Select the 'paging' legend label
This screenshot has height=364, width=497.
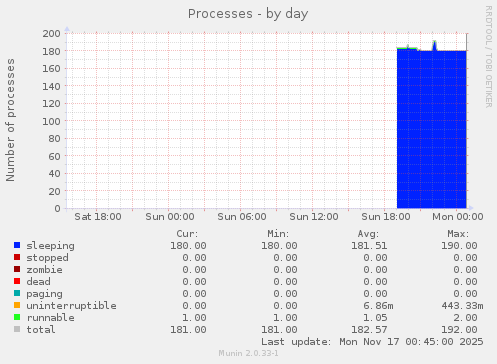[x=45, y=294]
